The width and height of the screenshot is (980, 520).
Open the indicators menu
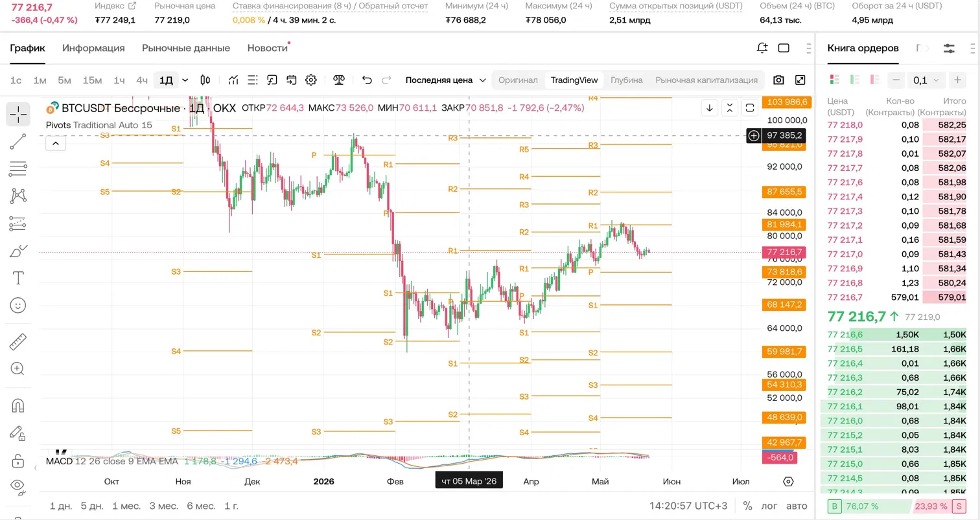click(233, 80)
